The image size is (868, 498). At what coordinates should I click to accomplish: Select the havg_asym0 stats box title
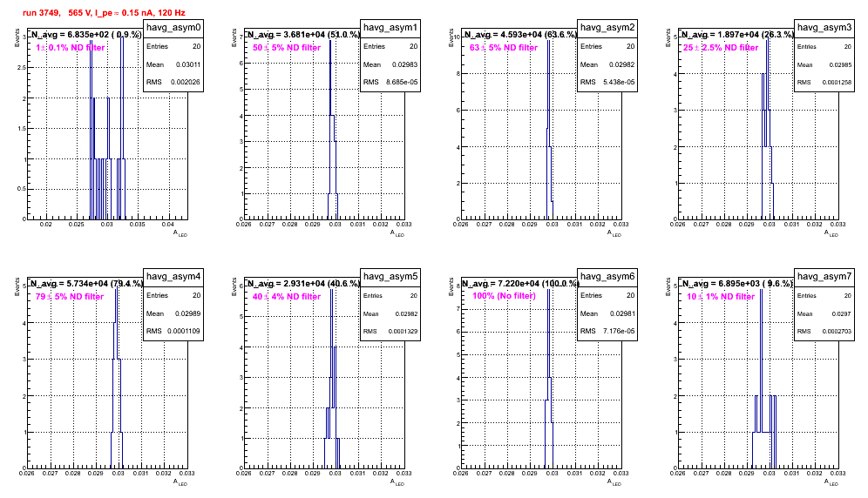click(173, 28)
